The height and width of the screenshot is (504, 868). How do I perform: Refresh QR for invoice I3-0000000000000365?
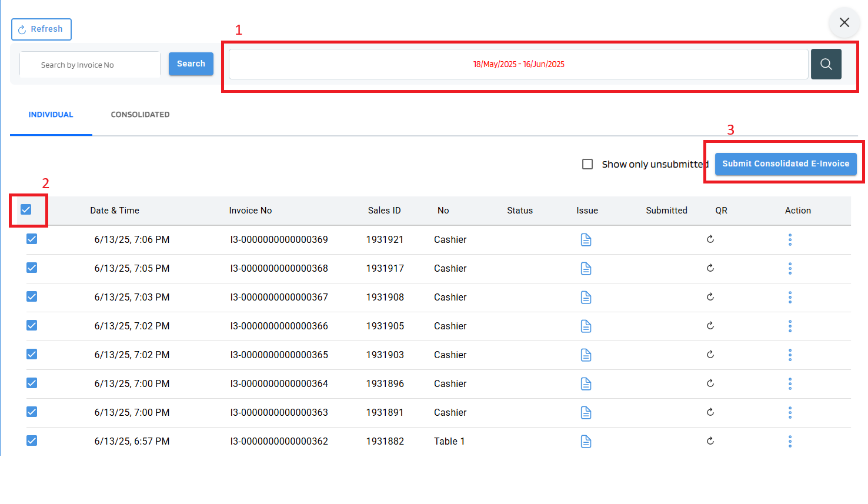click(710, 354)
